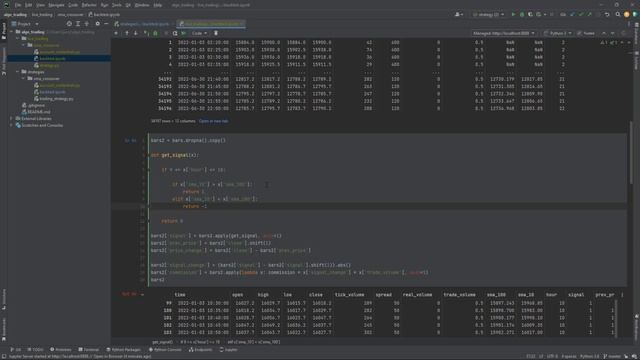Image resolution: width=640 pixels, height=360 pixels.
Task: Open the Python Packages tool window button
Action: tap(123, 350)
